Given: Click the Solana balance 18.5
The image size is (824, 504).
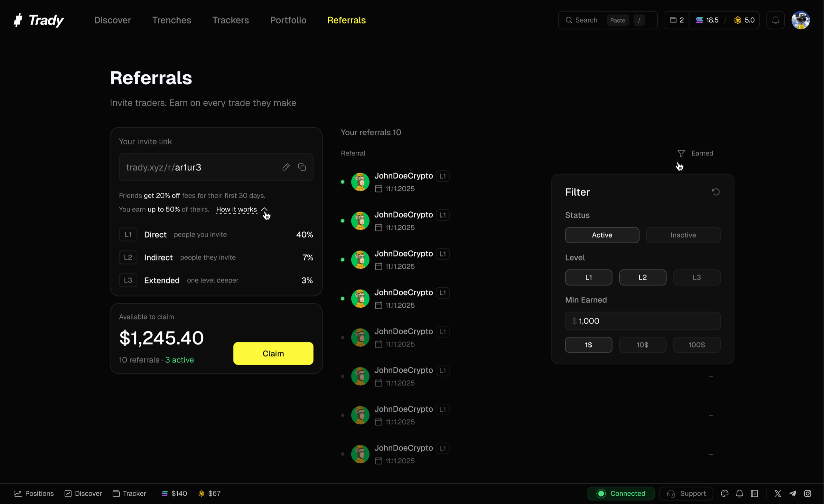Looking at the screenshot, I should coord(707,20).
